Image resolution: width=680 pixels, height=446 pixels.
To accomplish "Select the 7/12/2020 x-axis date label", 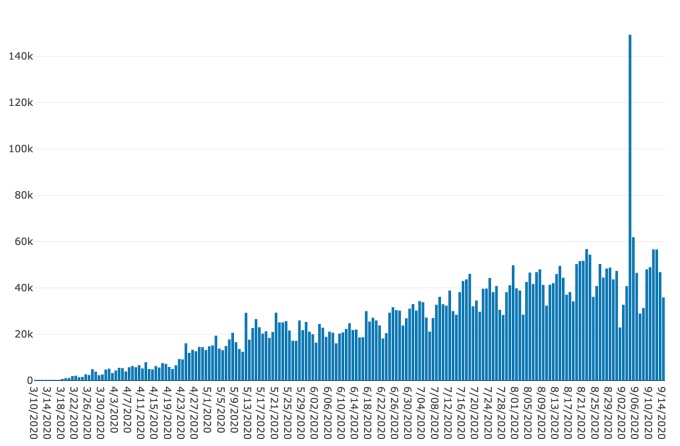I will (x=448, y=413).
